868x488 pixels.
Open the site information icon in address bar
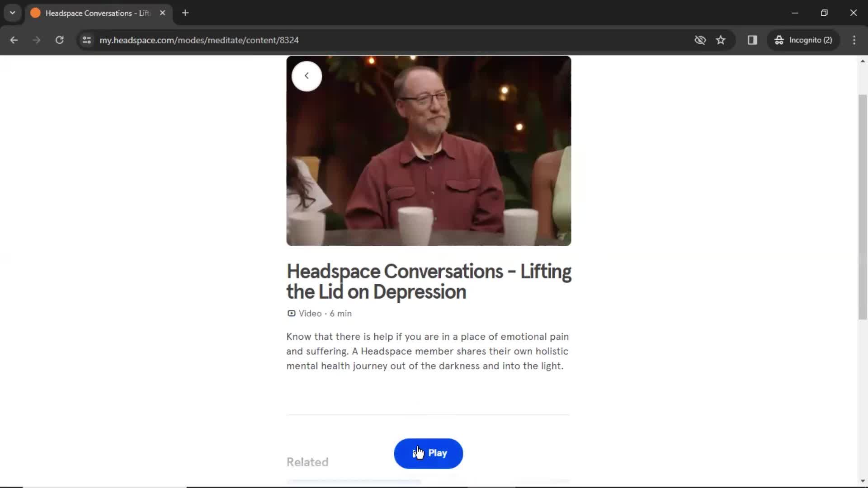tap(87, 40)
